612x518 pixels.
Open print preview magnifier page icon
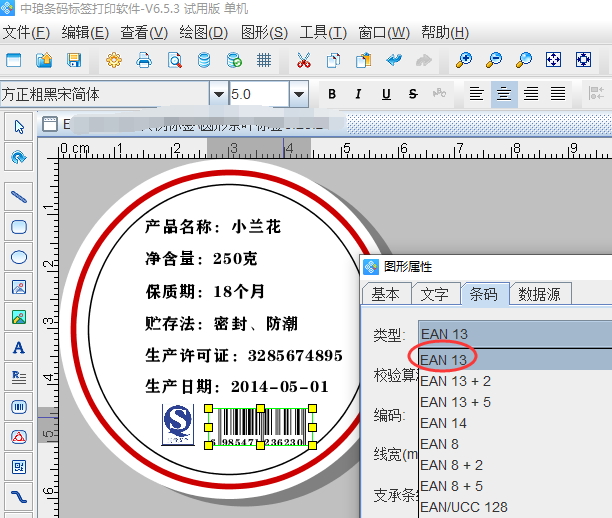[x=174, y=61]
